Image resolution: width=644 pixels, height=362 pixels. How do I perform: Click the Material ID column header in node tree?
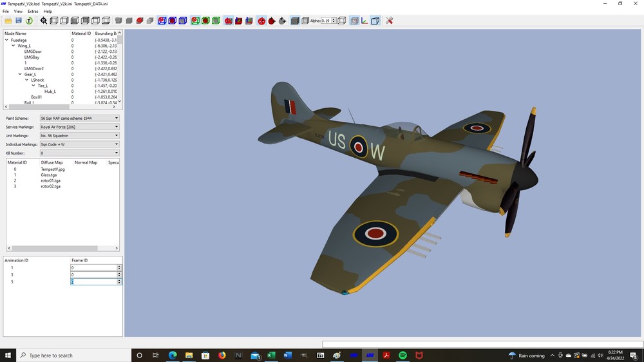pos(81,33)
